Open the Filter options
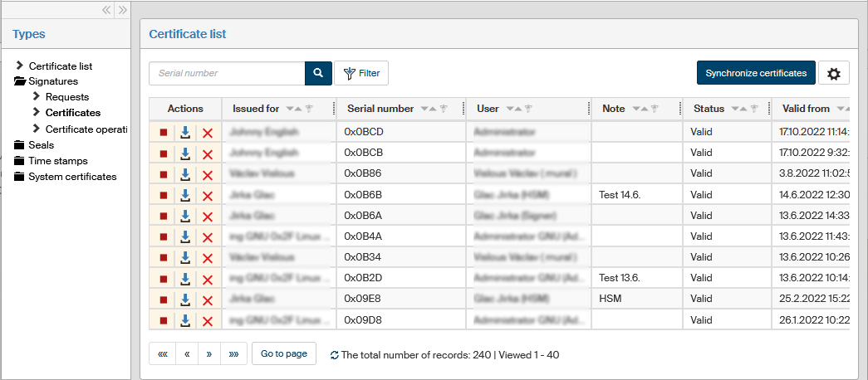The width and height of the screenshot is (868, 380). [x=361, y=73]
